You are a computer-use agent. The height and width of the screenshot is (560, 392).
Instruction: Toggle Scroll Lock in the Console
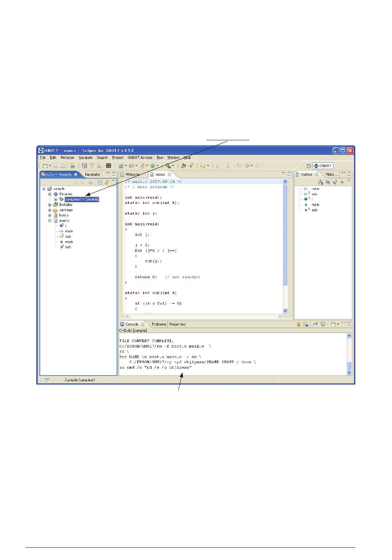coord(298,324)
